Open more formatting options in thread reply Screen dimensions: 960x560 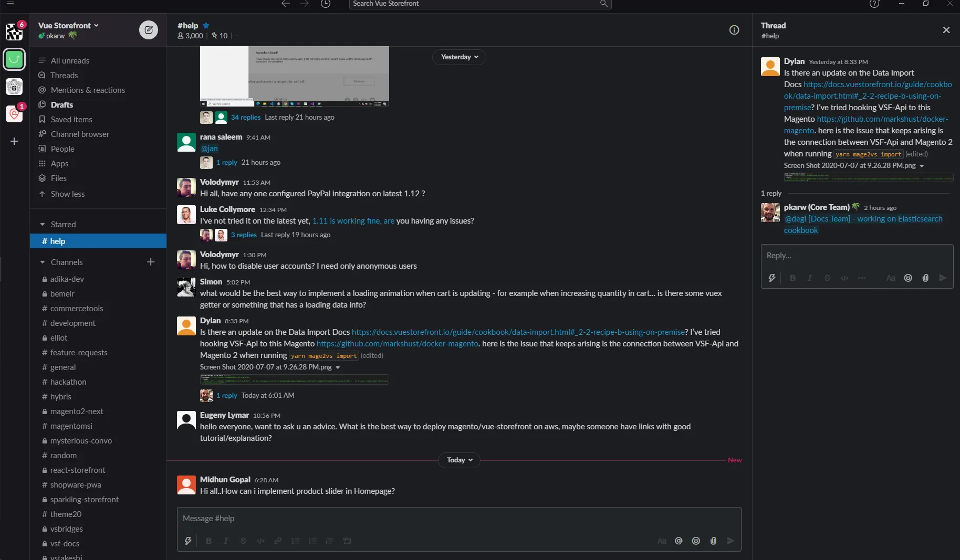point(862,278)
